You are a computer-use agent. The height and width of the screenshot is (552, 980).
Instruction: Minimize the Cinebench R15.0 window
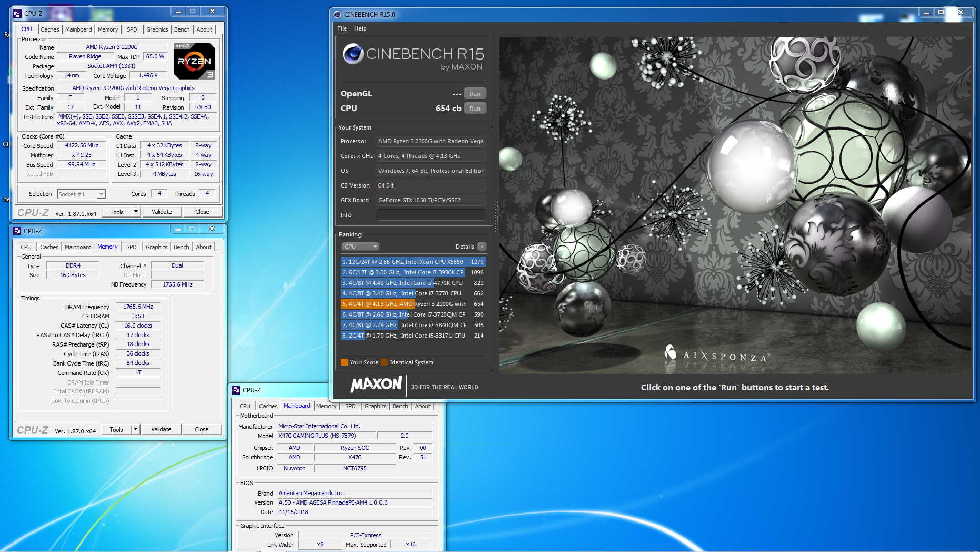(x=927, y=13)
